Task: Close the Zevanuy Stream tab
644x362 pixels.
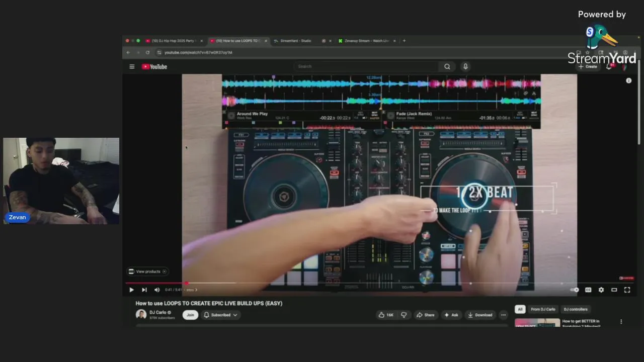Action: click(394, 41)
